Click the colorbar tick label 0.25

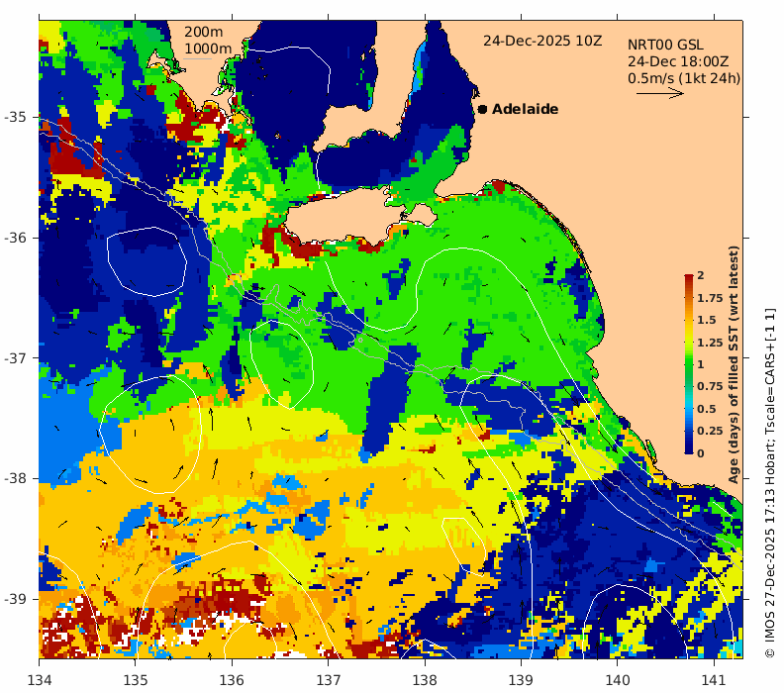pos(710,431)
